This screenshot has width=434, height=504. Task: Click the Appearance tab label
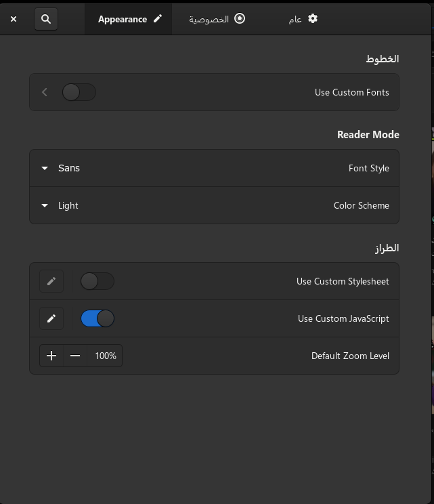pos(123,19)
